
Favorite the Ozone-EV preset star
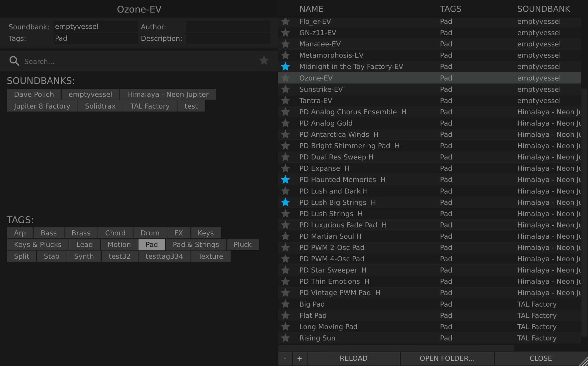(285, 78)
